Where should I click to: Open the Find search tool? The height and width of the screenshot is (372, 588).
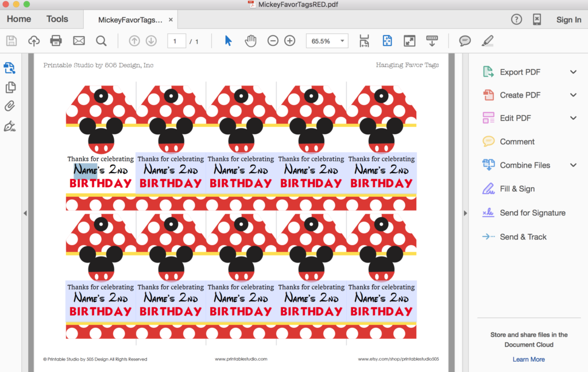point(100,41)
